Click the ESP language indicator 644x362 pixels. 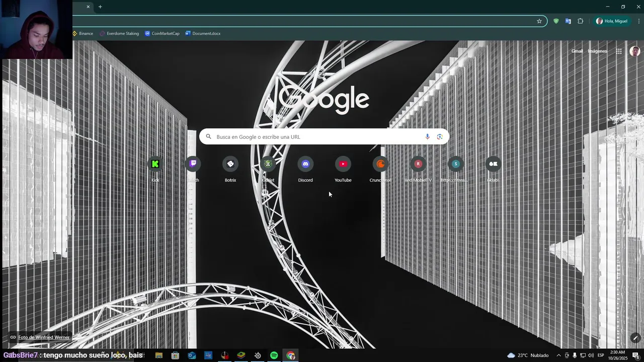click(601, 355)
